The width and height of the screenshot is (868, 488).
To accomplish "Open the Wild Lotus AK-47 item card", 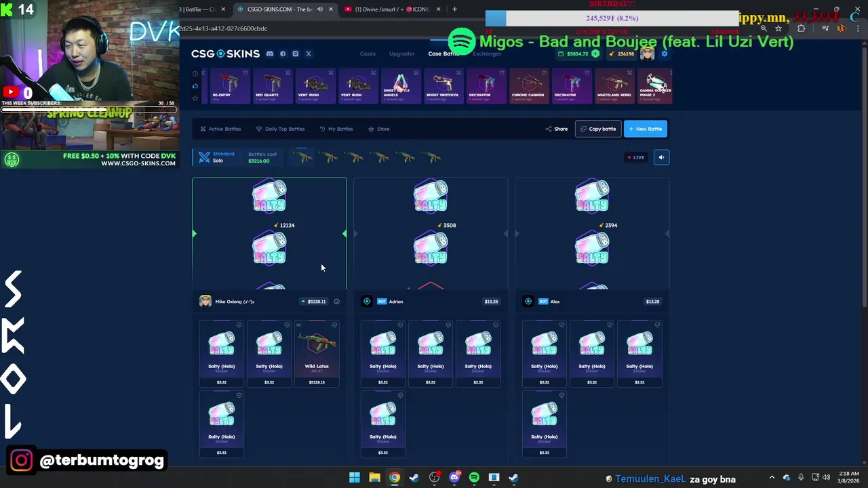I will (317, 354).
